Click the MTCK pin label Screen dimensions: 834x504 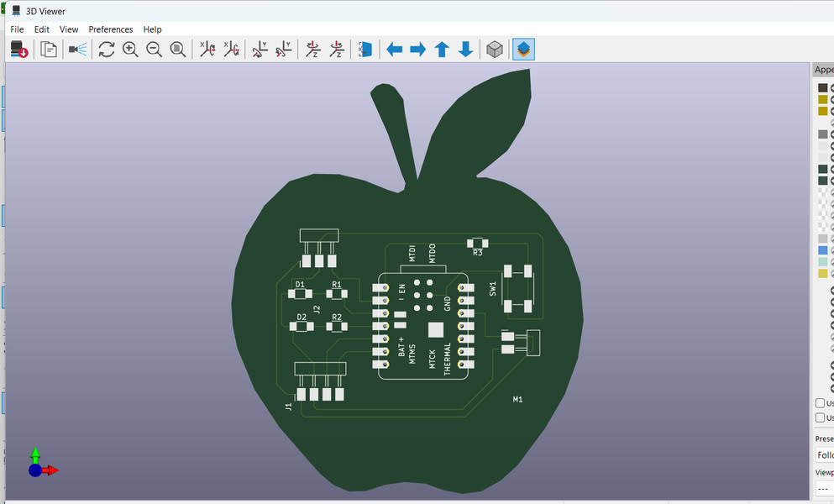point(432,359)
